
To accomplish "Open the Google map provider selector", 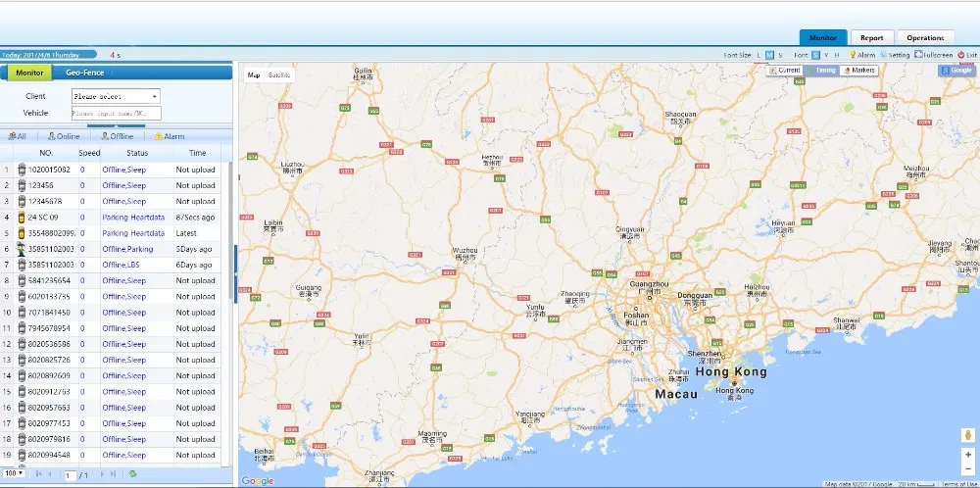I will point(956,71).
